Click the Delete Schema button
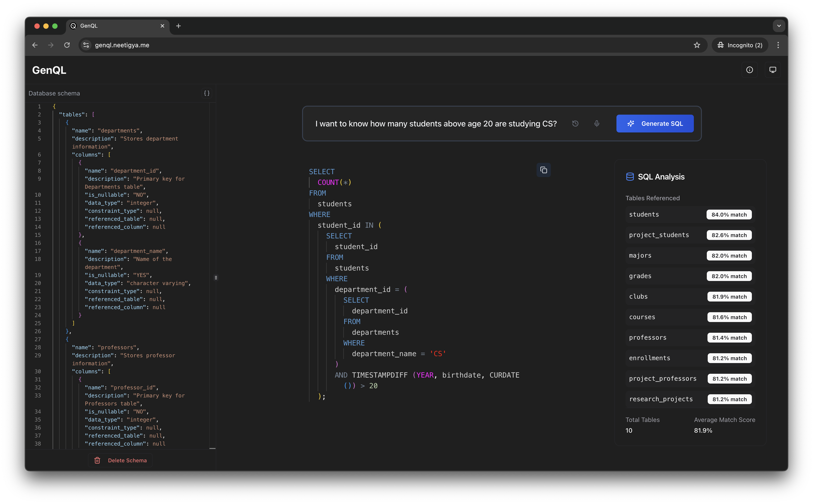 pos(120,460)
